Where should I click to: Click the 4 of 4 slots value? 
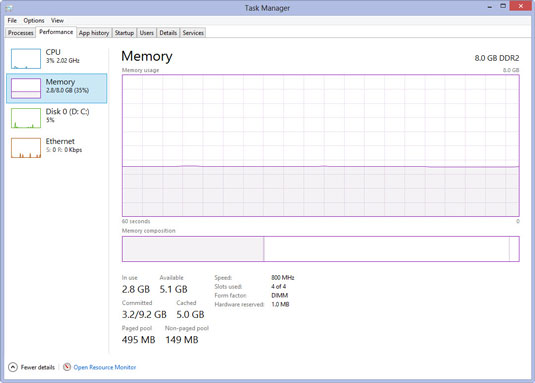click(x=278, y=286)
